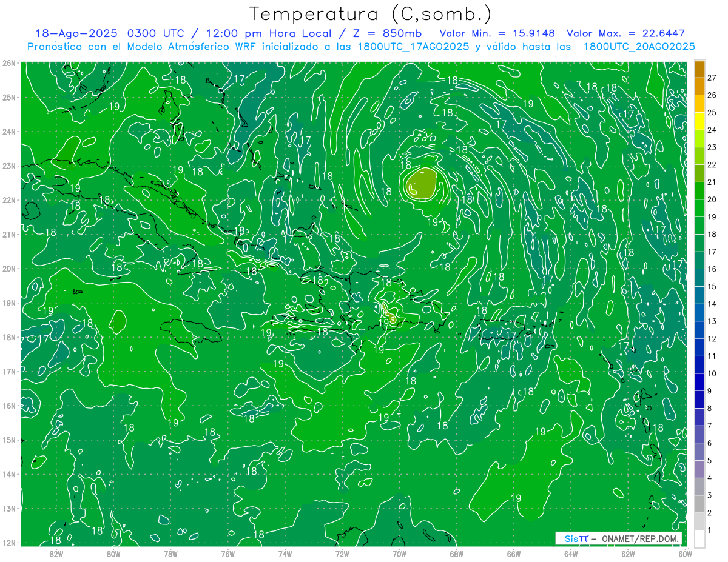Click the "25N" latitude axis label
The height and width of the screenshot is (562, 728).
9,97
